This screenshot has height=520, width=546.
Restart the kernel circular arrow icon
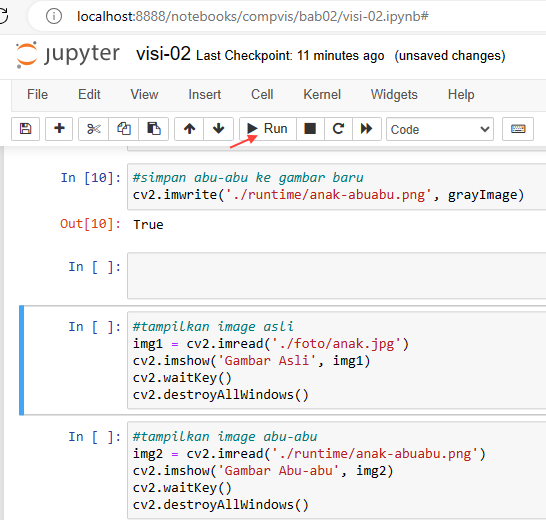click(x=338, y=129)
